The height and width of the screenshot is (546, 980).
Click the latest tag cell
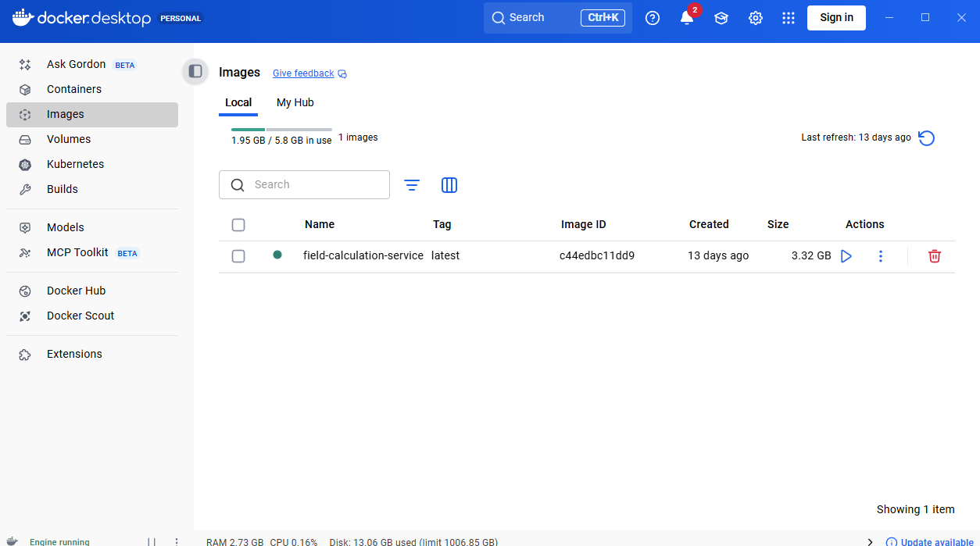click(445, 255)
